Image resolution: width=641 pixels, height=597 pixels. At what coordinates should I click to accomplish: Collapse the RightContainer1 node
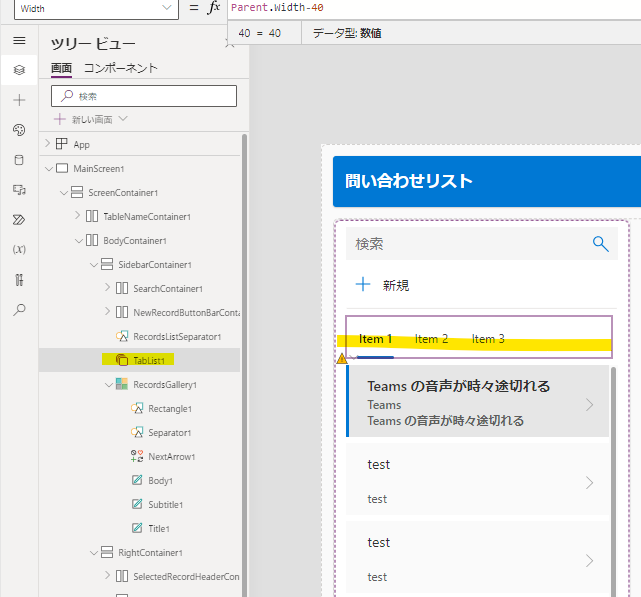pyautogui.click(x=94, y=553)
